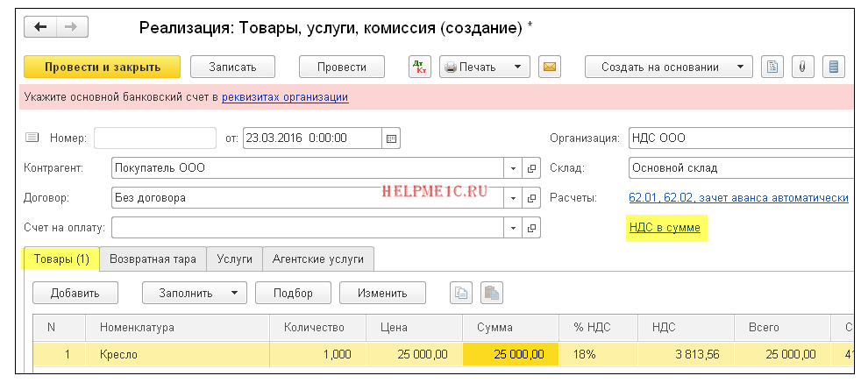Switch to the Возвратная тара tab

tap(153, 259)
